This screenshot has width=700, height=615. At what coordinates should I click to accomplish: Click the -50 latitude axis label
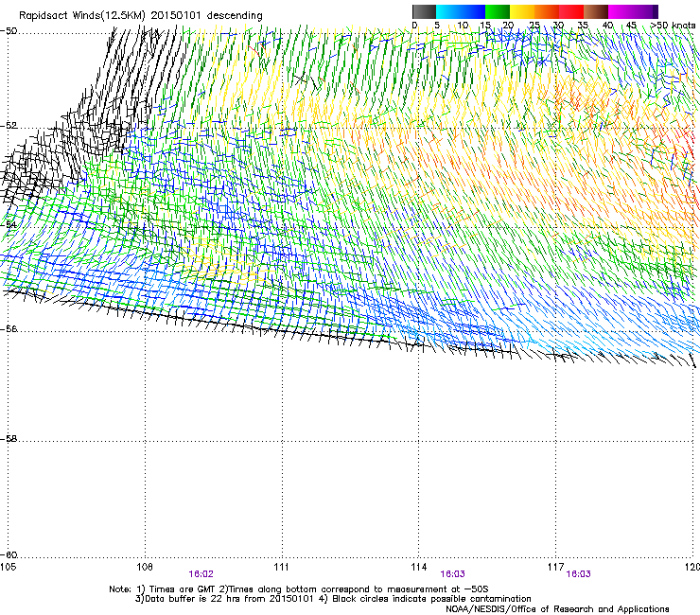[9, 31]
